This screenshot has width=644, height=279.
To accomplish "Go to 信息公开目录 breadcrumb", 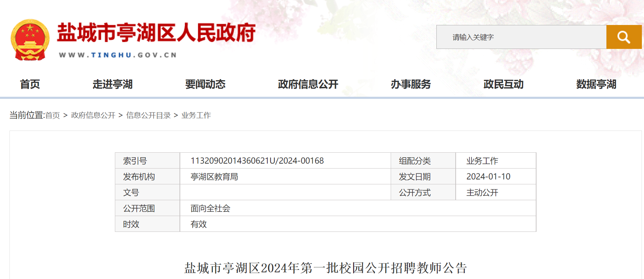I will [148, 115].
